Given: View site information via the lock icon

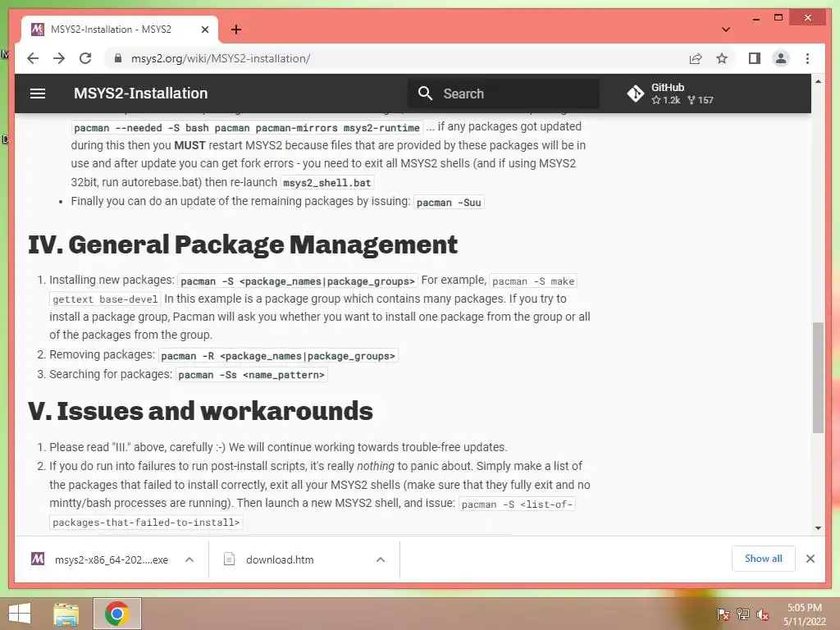Looking at the screenshot, I should coord(118,58).
